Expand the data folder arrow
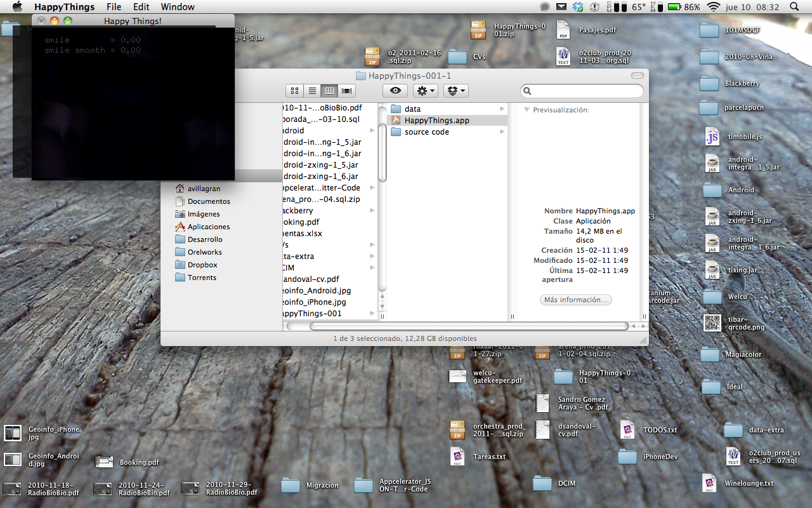Screen dimensions: 812x508 [x=502, y=109]
